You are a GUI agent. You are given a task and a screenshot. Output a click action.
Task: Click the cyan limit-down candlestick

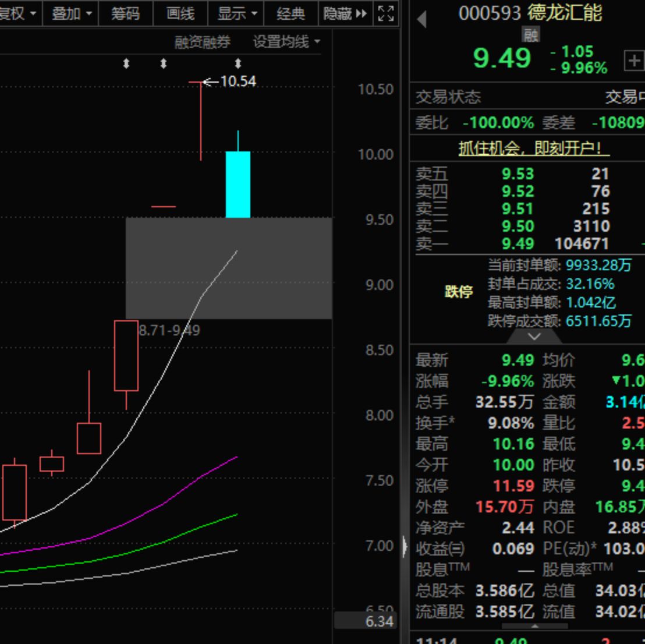[x=238, y=185]
